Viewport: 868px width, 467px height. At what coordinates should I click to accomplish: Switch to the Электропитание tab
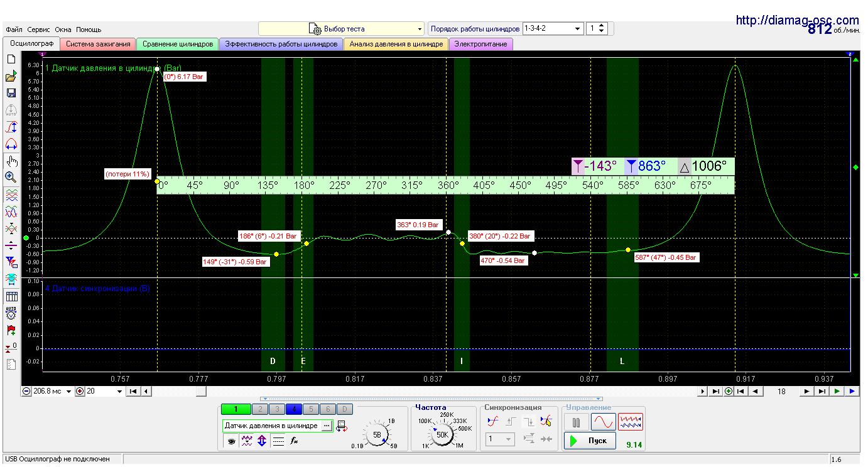pos(482,44)
